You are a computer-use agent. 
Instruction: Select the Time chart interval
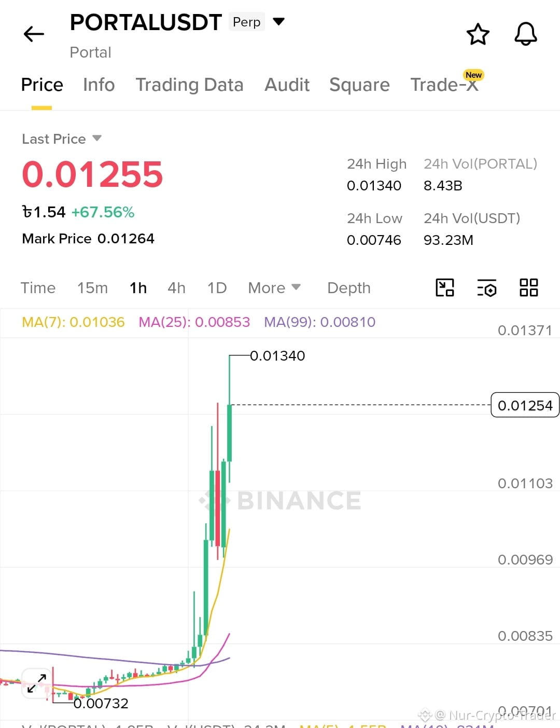(38, 288)
